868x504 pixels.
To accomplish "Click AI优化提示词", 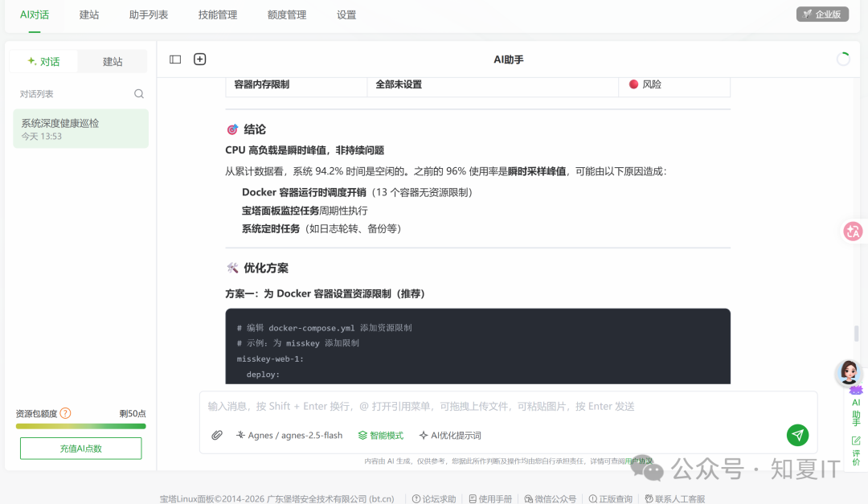I will click(x=449, y=436).
